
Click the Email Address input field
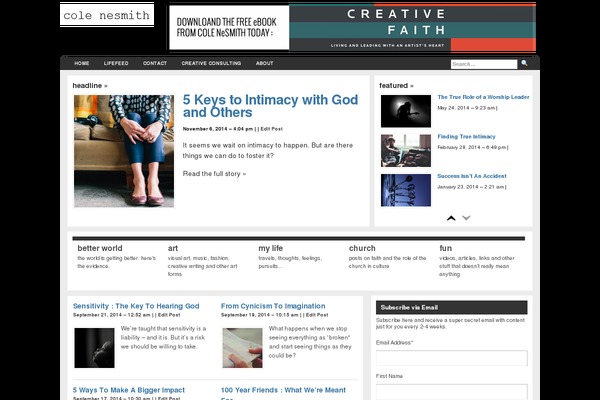[452, 358]
